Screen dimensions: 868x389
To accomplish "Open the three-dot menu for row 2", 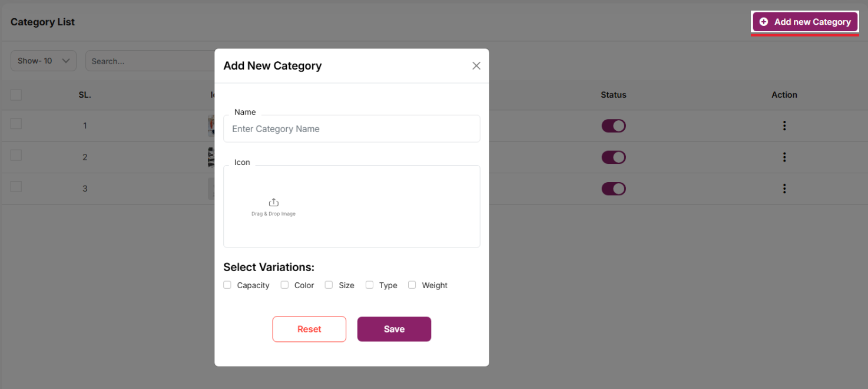I will (x=784, y=157).
